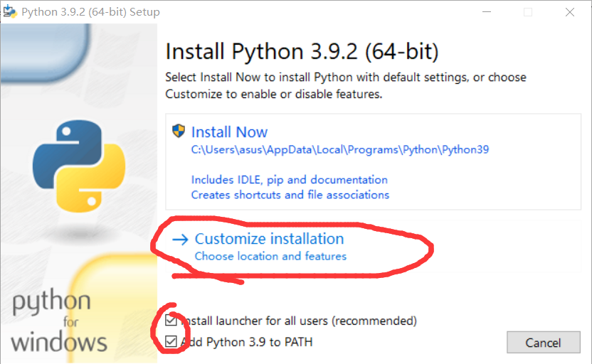Click the default install path C:\Users\asus\AppData text
This screenshot has width=592, height=364.
coord(340,150)
